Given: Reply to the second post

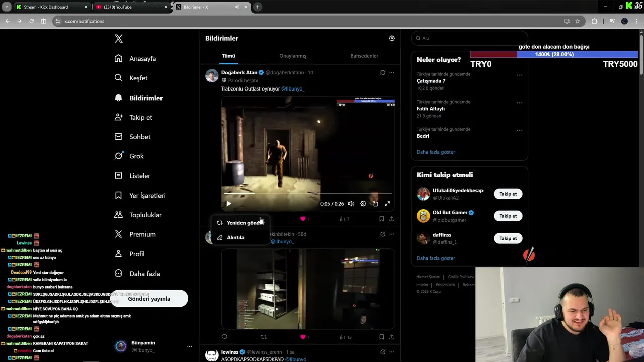Looking at the screenshot, I should pos(224,337).
